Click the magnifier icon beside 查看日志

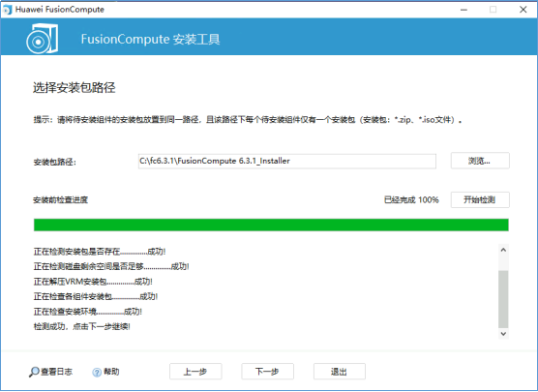coord(34,372)
